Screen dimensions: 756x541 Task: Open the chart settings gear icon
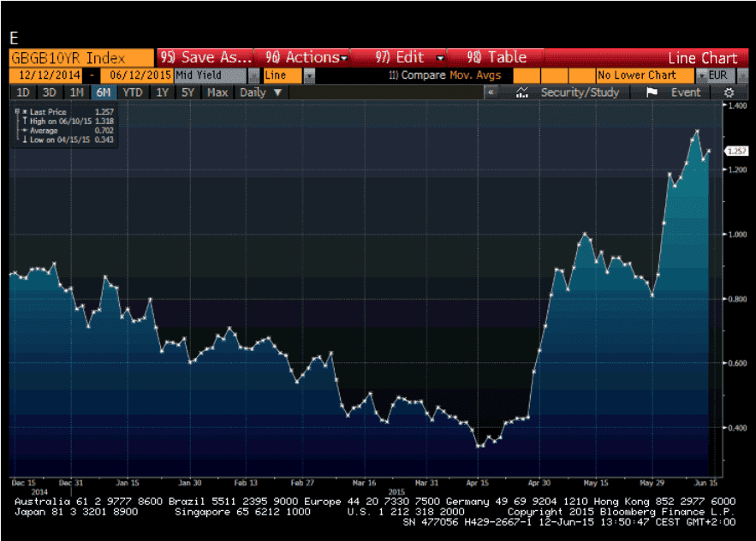[x=729, y=92]
